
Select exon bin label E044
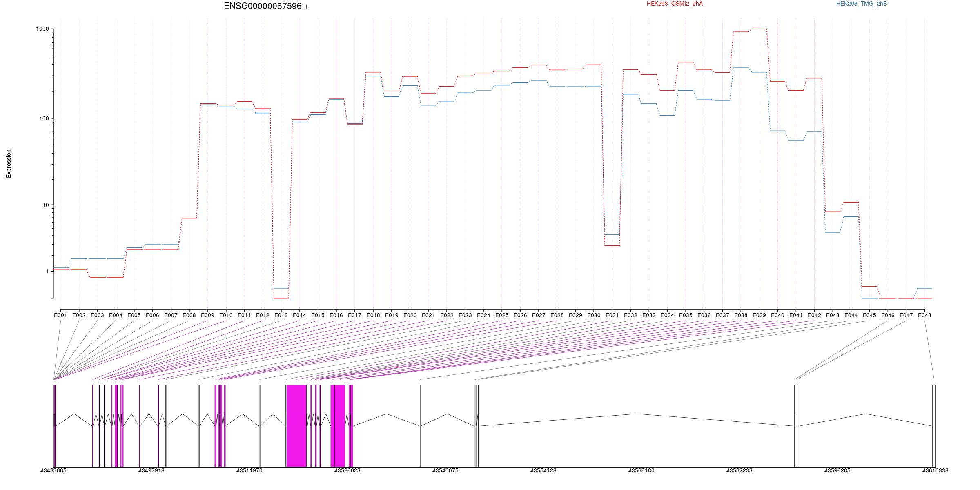pos(851,315)
